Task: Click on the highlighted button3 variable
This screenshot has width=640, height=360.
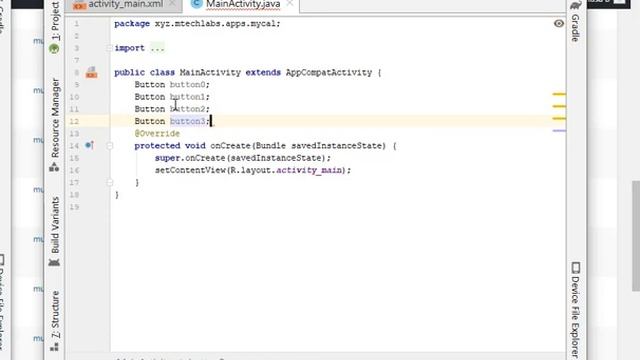Action: click(187, 121)
